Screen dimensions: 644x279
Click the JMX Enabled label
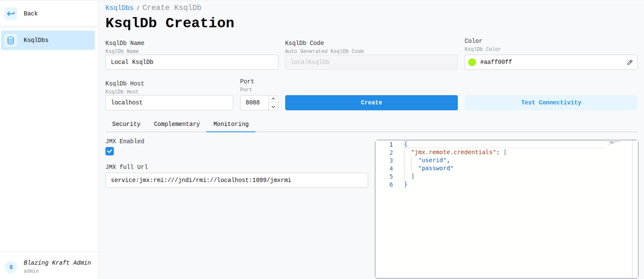(x=125, y=141)
